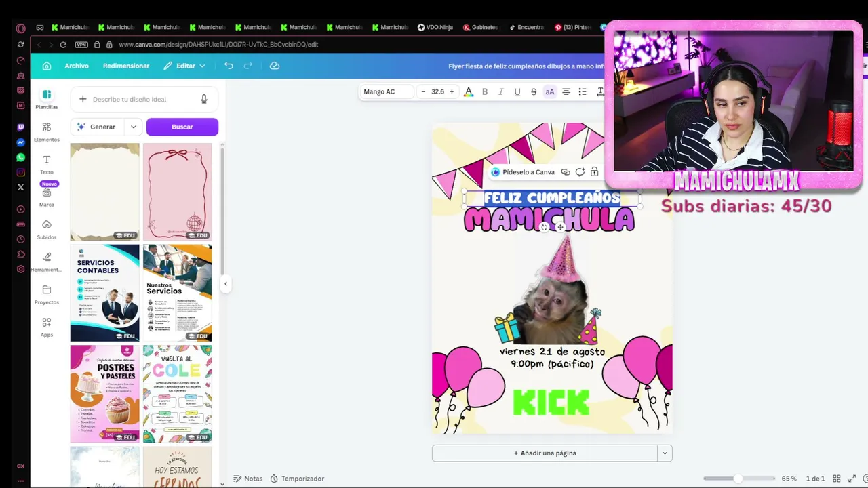Open the Mango AC font dropdown
The height and width of the screenshot is (488, 868).
pyautogui.click(x=387, y=91)
